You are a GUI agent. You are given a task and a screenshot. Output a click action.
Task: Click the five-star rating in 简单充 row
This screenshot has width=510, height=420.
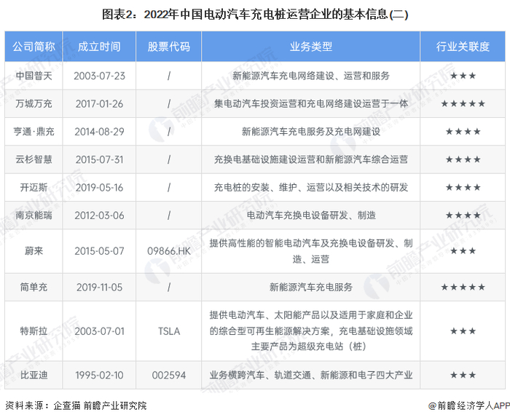[463, 287]
